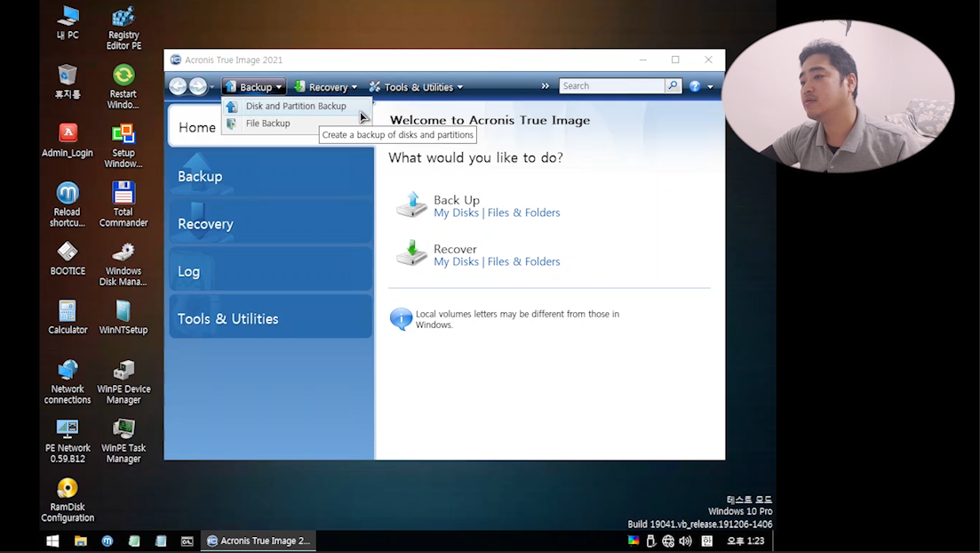Click the Back Up disk icon
The width and height of the screenshot is (980, 553).
tap(412, 205)
